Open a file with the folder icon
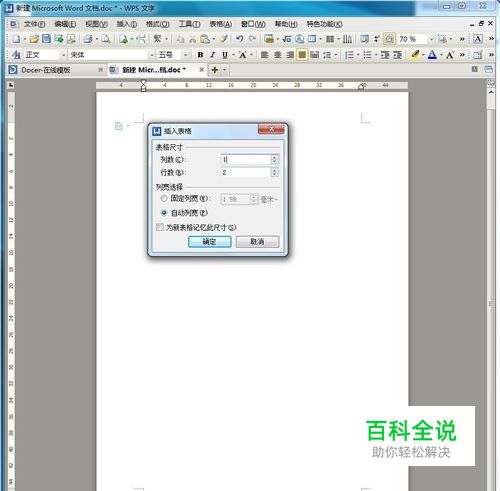The image size is (500, 491). pos(34,39)
